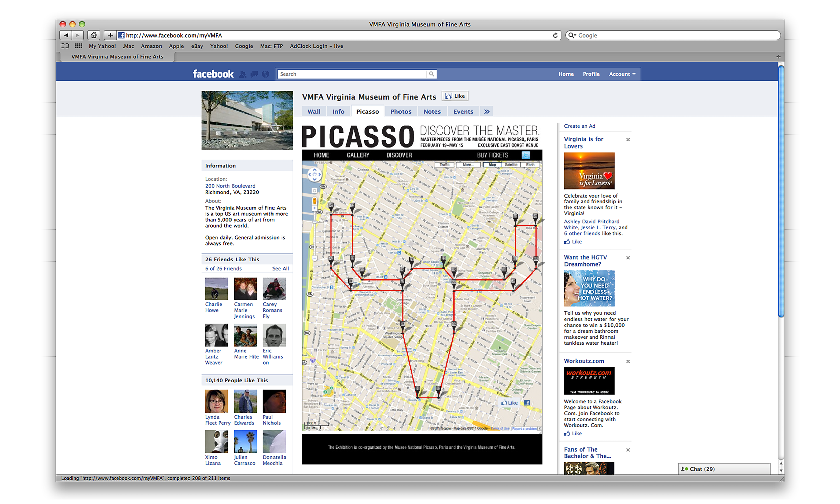
Task: Click the map zoom slider track
Action: coord(314,233)
